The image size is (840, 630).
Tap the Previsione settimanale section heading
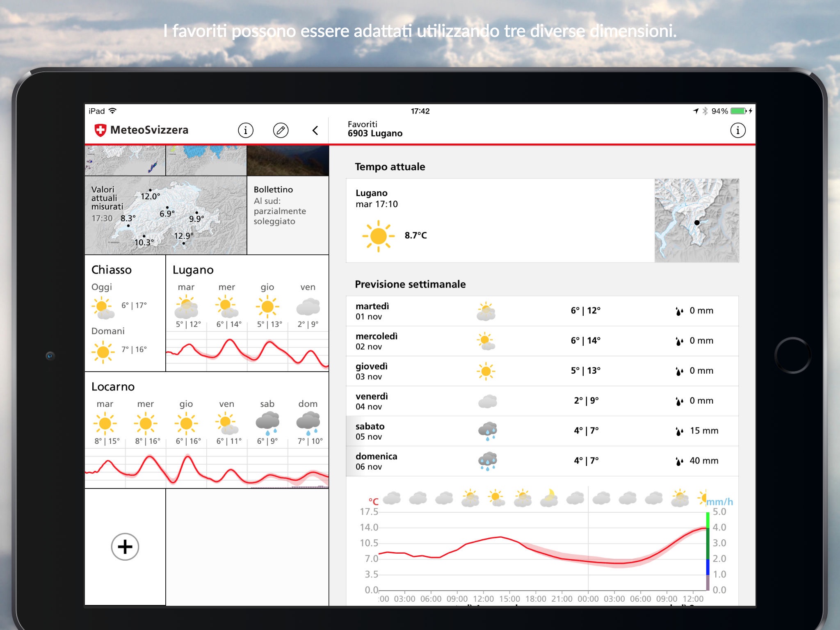(x=410, y=284)
